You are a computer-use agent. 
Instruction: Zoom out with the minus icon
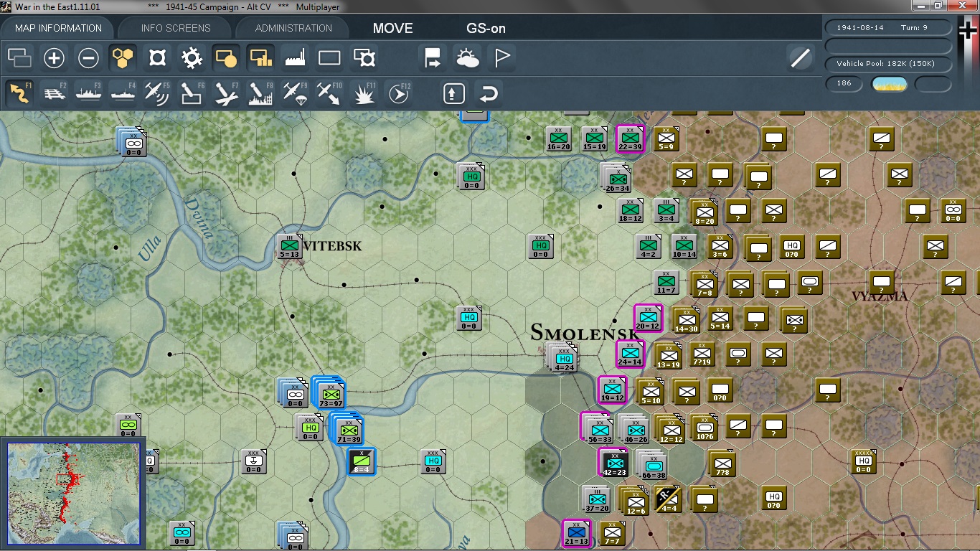click(88, 58)
